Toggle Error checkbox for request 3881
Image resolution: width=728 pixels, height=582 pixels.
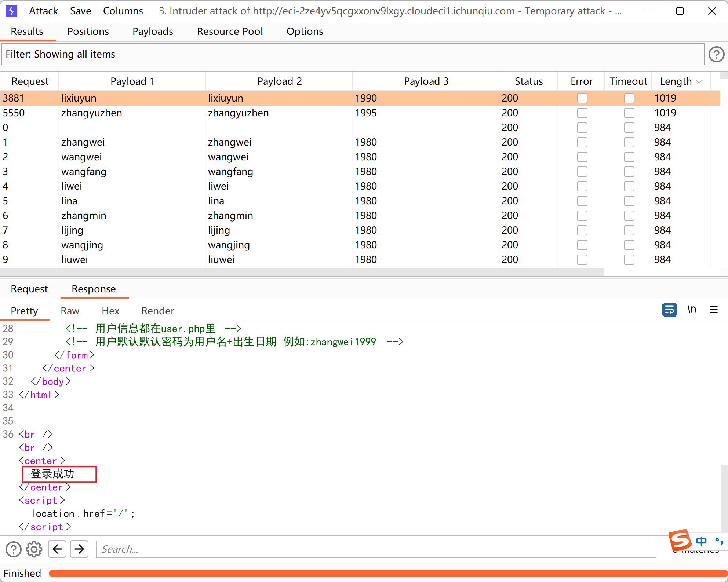click(582, 98)
